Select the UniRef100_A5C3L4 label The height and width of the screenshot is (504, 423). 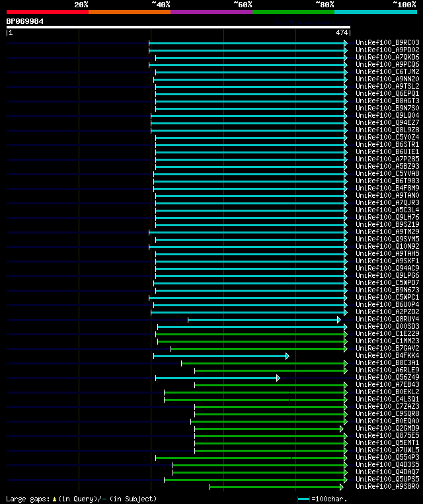387,210
